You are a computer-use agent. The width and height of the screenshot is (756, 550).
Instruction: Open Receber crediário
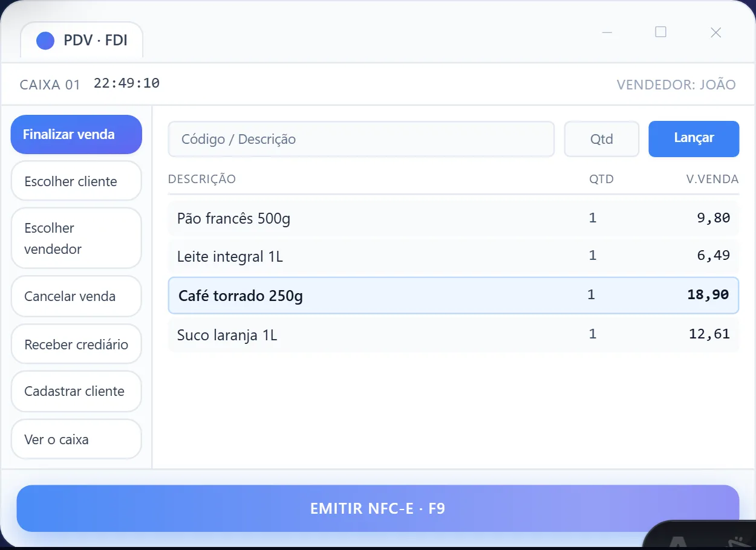tap(76, 344)
